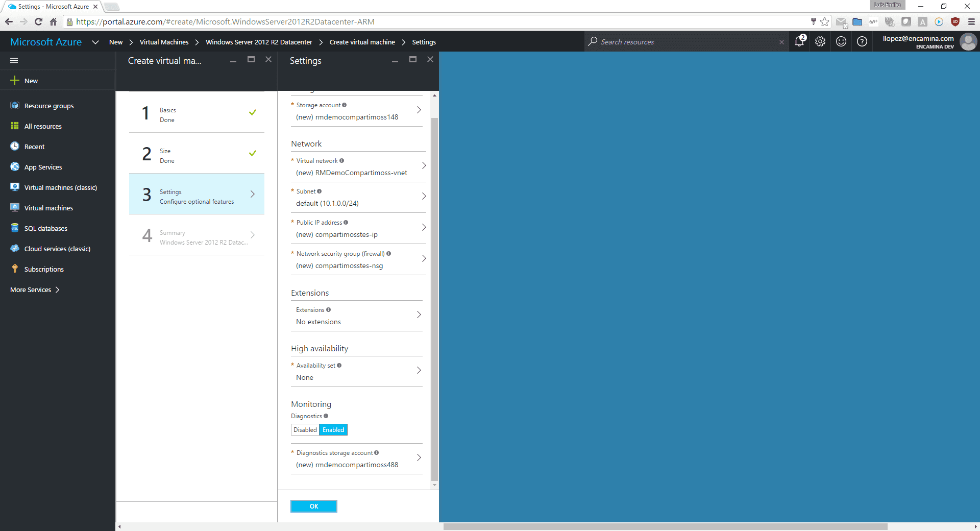Click the Recent clock icon
This screenshot has height=531, width=980.
tap(15, 146)
